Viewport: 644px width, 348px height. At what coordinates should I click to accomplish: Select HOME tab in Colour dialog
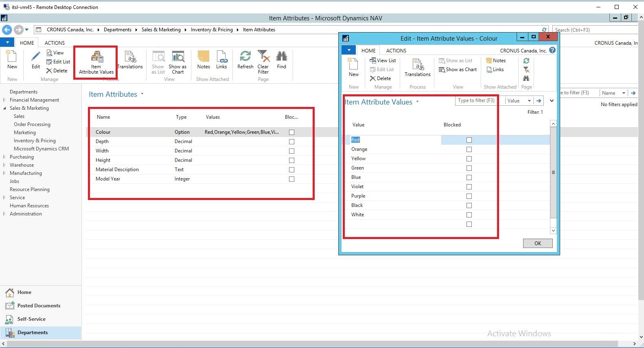pyautogui.click(x=368, y=50)
